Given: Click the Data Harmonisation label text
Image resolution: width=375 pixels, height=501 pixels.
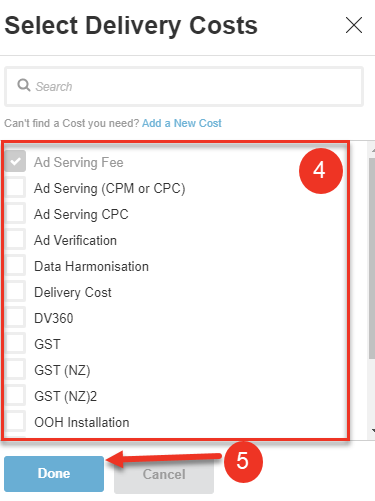Looking at the screenshot, I should point(91,266).
